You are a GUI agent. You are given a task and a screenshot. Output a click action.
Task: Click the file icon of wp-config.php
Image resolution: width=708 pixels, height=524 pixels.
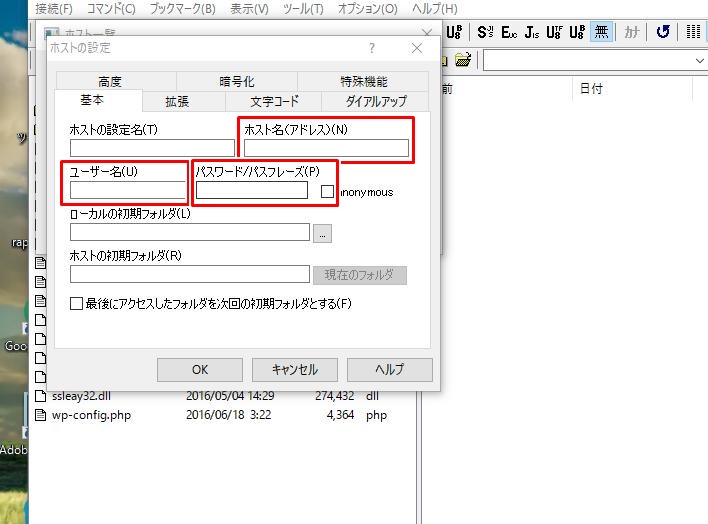pyautogui.click(x=41, y=415)
